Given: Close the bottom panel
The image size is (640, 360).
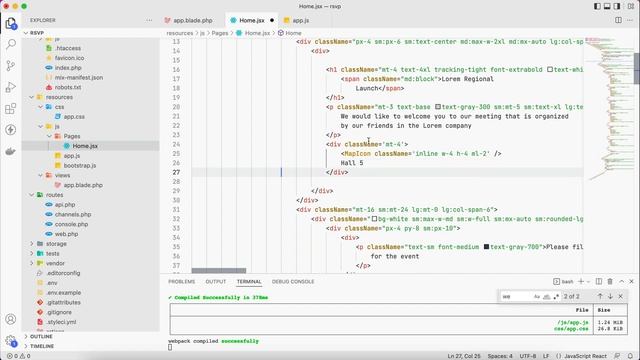Looking at the screenshot, I should pos(631,282).
